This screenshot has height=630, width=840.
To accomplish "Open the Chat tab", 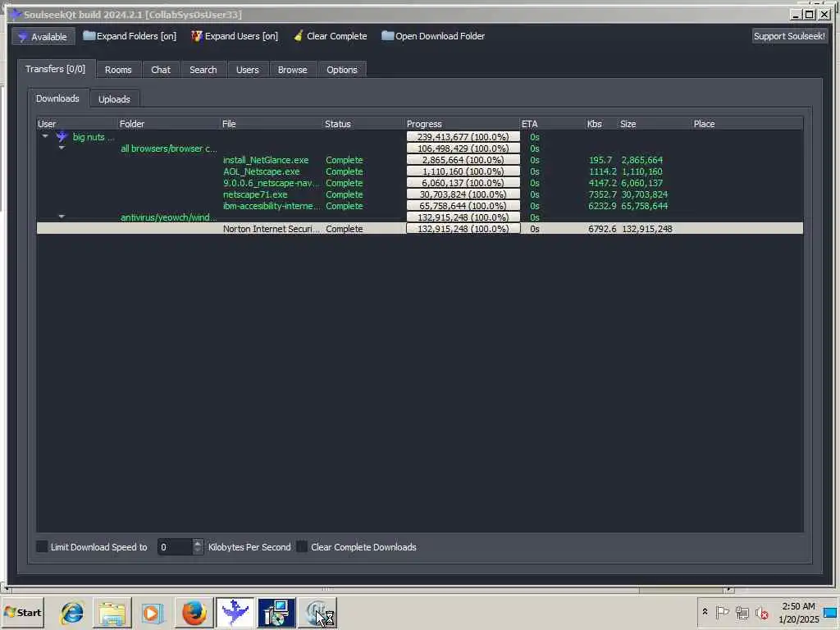I will [161, 70].
